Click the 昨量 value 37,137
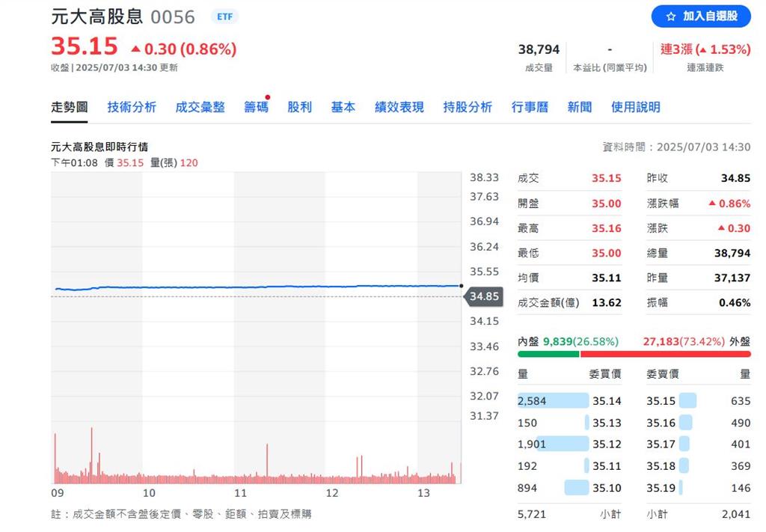The width and height of the screenshot is (766, 532). (732, 278)
